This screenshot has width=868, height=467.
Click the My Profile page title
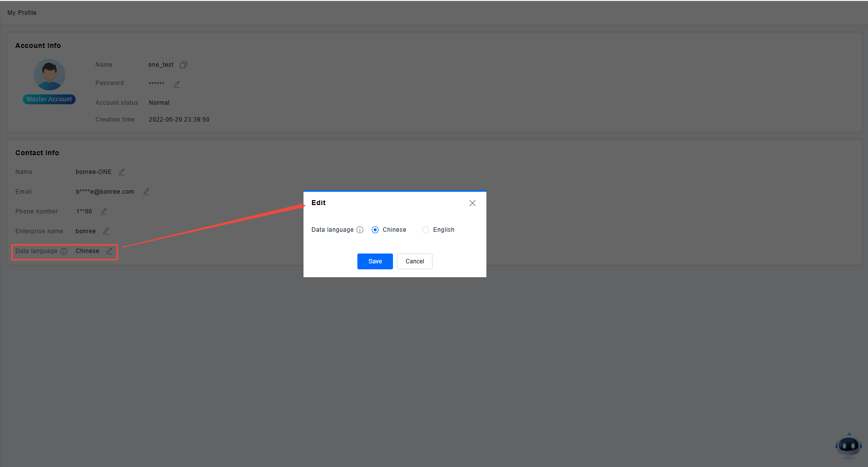[22, 13]
